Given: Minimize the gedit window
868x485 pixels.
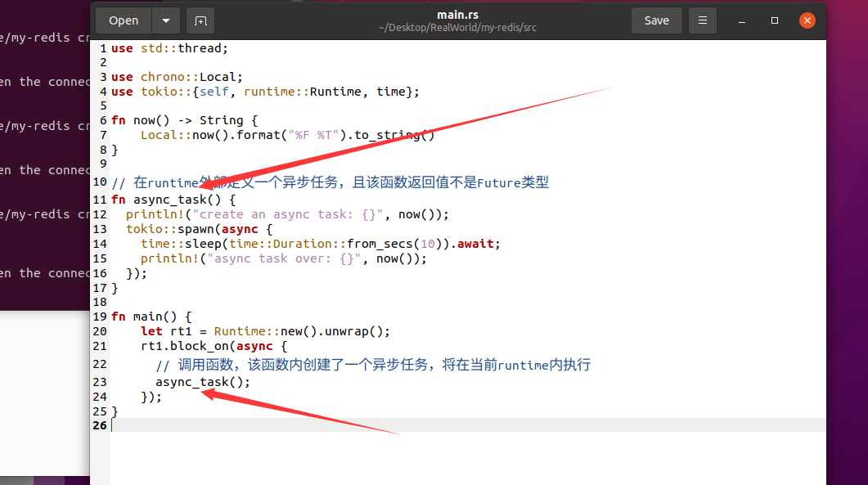Looking at the screenshot, I should 742,20.
